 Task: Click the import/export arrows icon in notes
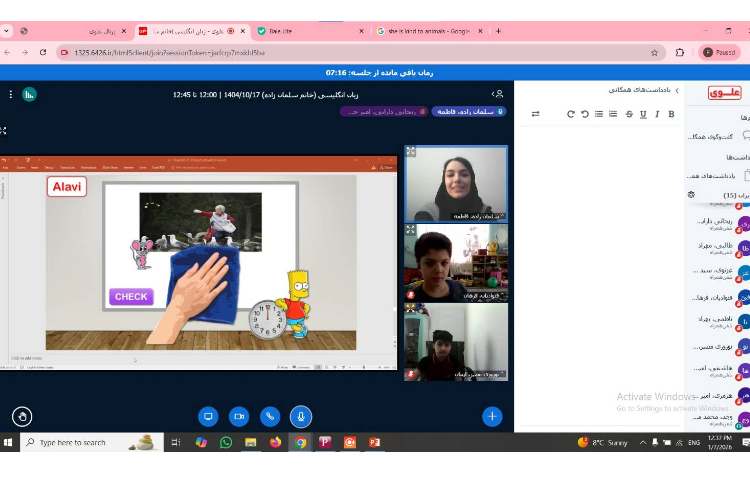(536, 114)
